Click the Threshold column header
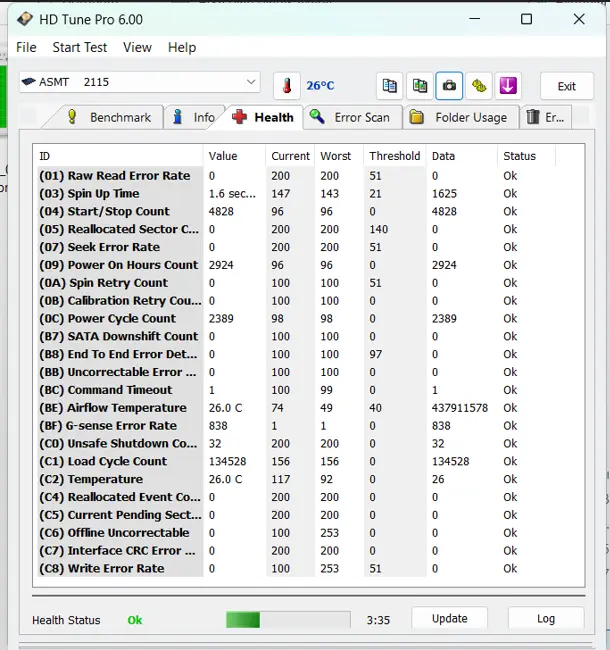The image size is (610, 650). 395,156
